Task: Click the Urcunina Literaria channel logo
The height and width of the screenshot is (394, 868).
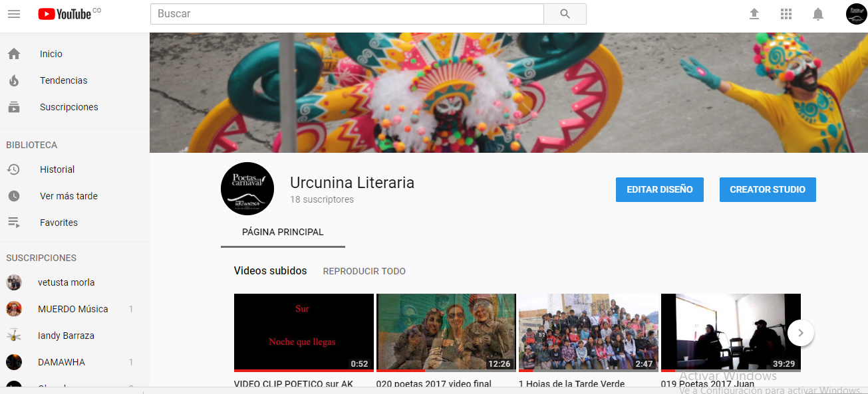Action: 247,189
